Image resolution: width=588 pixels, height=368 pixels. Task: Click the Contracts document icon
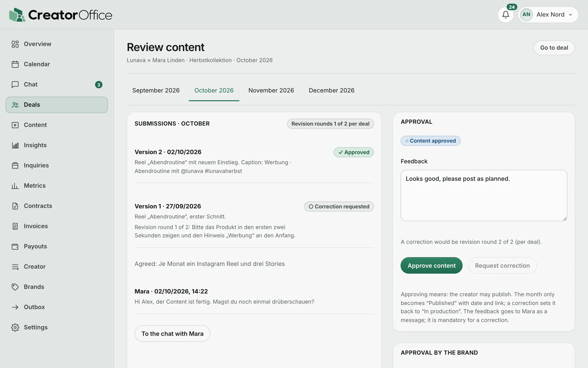(x=15, y=206)
